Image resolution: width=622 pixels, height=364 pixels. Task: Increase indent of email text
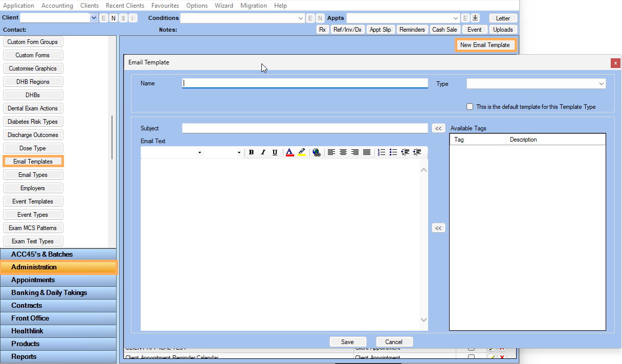click(x=417, y=152)
